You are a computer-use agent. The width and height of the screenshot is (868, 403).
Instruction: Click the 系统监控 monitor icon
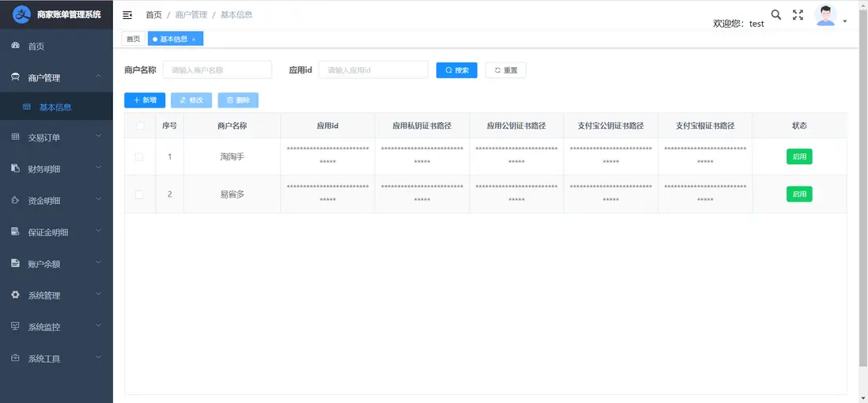(16, 326)
